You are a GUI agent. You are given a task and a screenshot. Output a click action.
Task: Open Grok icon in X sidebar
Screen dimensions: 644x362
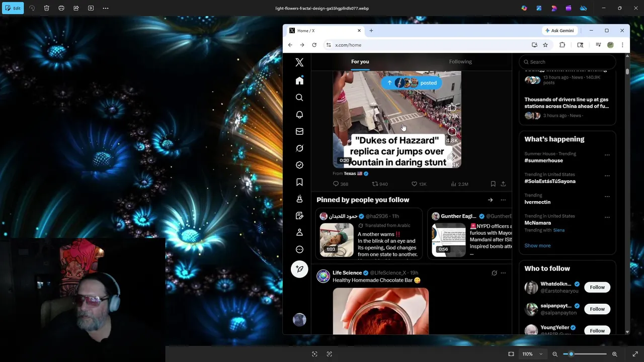click(299, 148)
